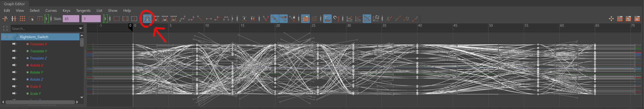The width and height of the screenshot is (644, 109).
Task: Click the Renormalize Curves icon
Action: pos(376,19)
